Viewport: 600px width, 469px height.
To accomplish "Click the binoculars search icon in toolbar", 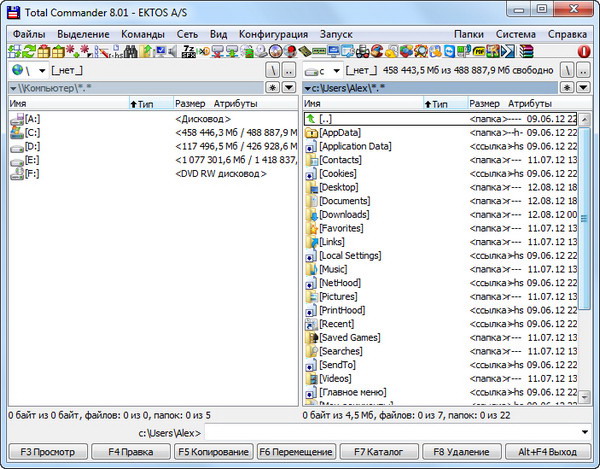I will (x=130, y=51).
